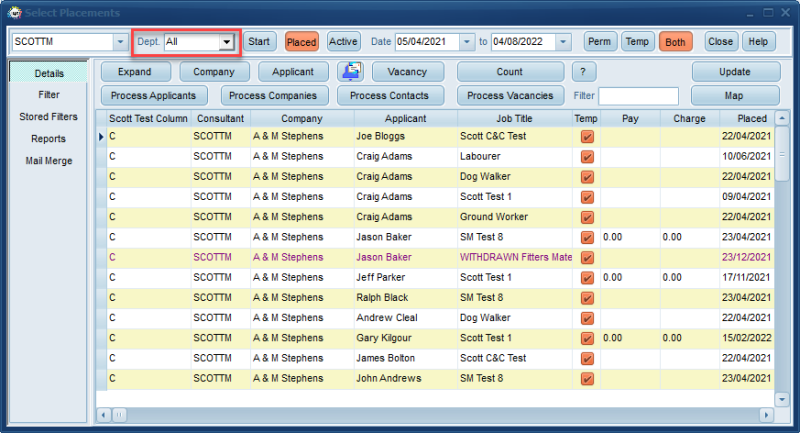This screenshot has height=433, width=800.
Task: Sort by the Job Title column header
Action: click(515, 118)
